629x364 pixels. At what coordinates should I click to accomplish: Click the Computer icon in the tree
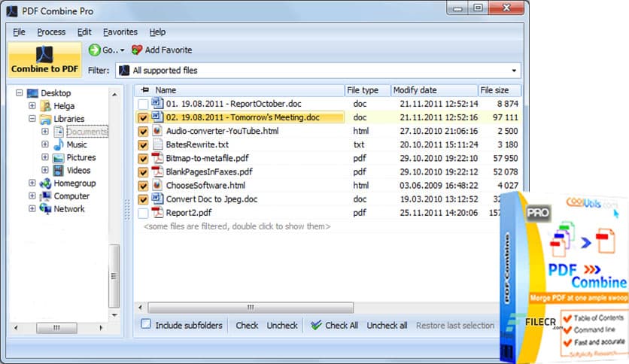(46, 196)
